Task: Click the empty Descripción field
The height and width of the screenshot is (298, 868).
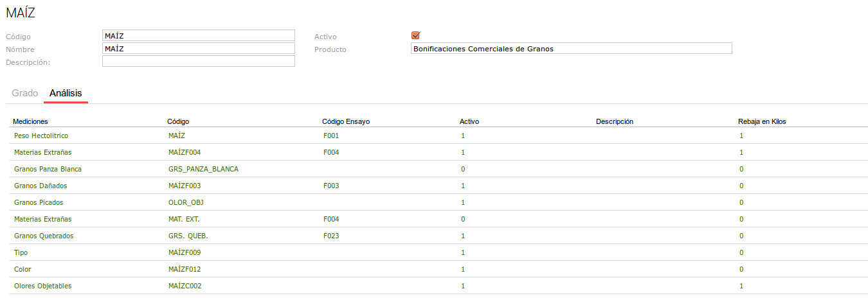Action: click(198, 62)
